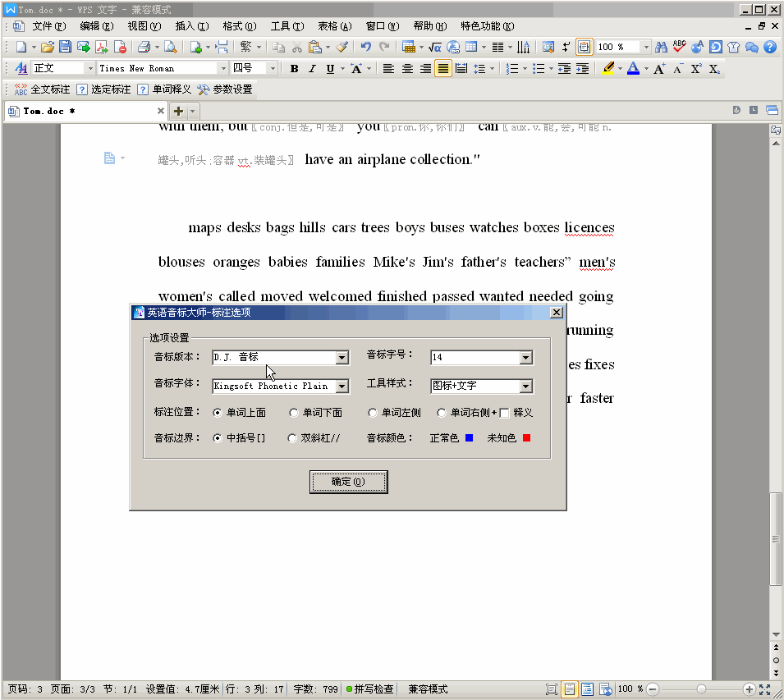The height and width of the screenshot is (700, 784).
Task: Click the status bar zoom slider
Action: click(701, 689)
